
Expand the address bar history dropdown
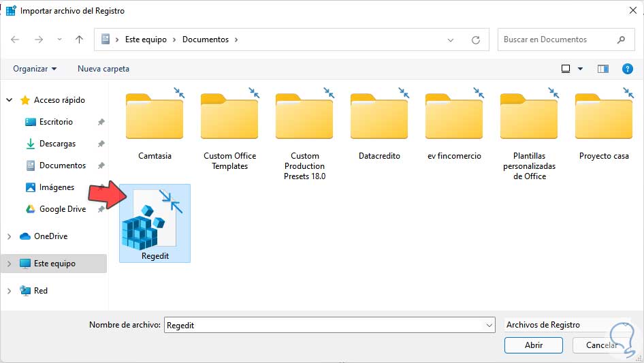(451, 40)
